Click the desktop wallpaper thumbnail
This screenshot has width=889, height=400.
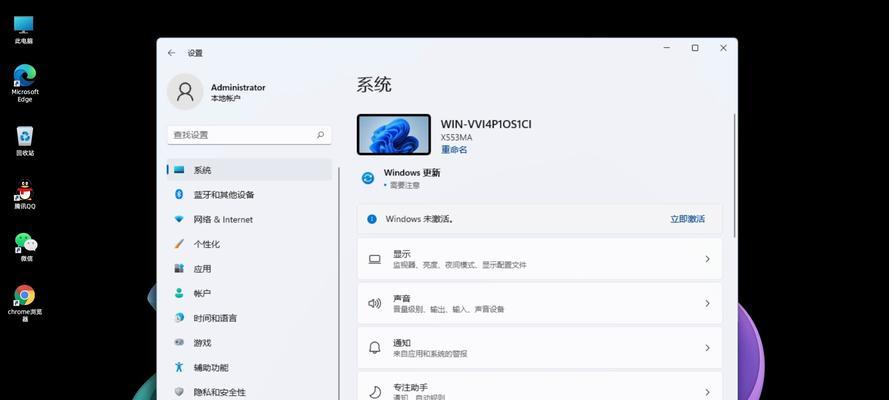point(393,134)
